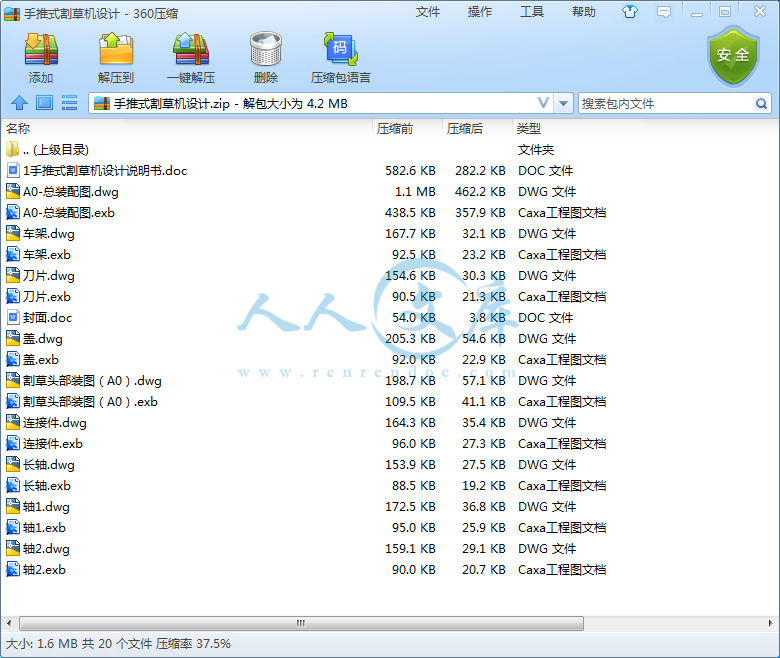Click icon of 连接件.exb
Image resolution: width=780 pixels, height=658 pixels.
(x=12, y=443)
